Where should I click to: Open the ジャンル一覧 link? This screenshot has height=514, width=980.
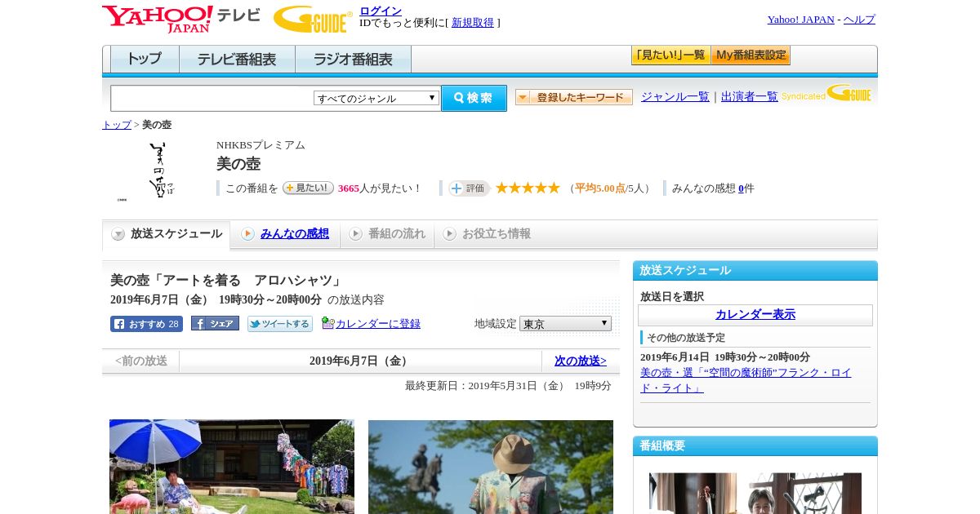[x=675, y=97]
